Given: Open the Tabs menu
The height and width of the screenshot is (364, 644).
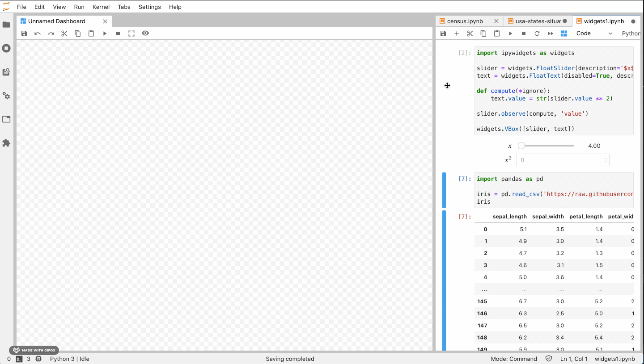Looking at the screenshot, I should (124, 7).
